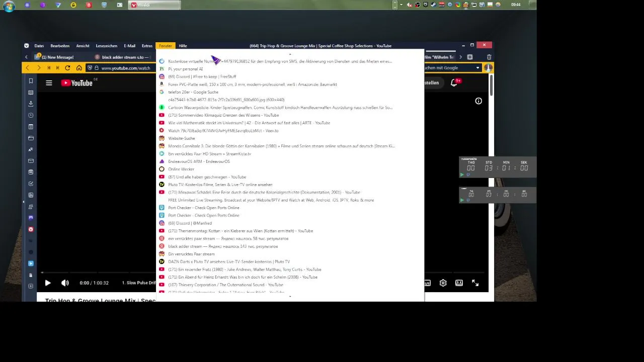Switch to the 'Wilhelm Tell' film tab
Viewport: 644px width, 362px height.
point(440,57)
